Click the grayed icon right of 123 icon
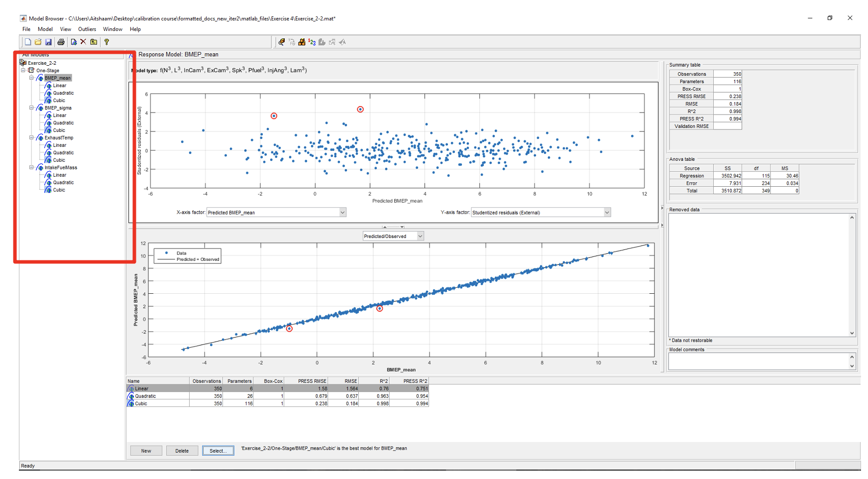 click(x=323, y=42)
